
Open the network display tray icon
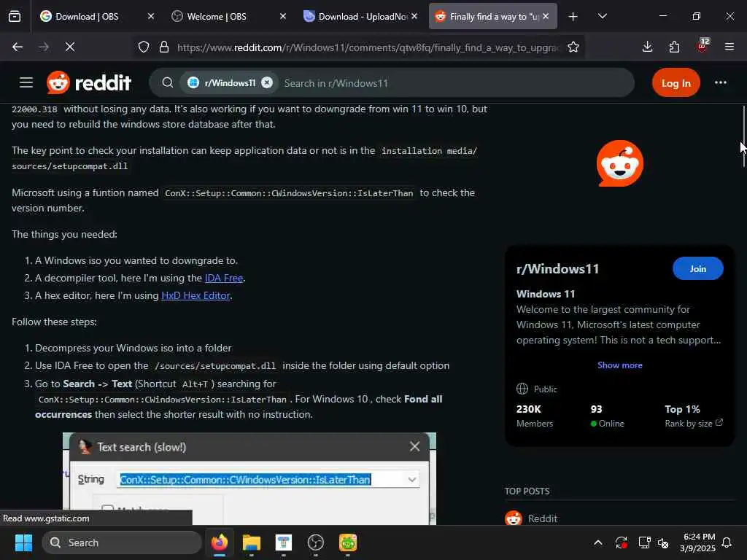644,542
